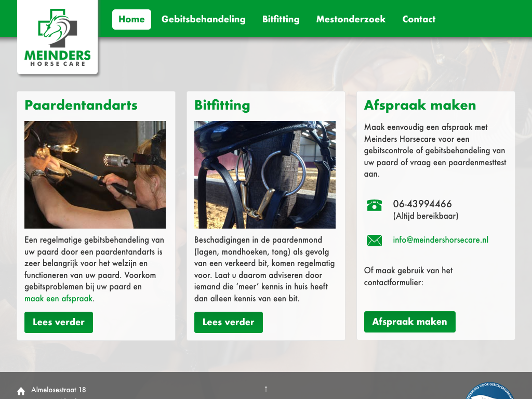Click the green Afspraak maken button
The height and width of the screenshot is (399, 532).
tap(410, 322)
